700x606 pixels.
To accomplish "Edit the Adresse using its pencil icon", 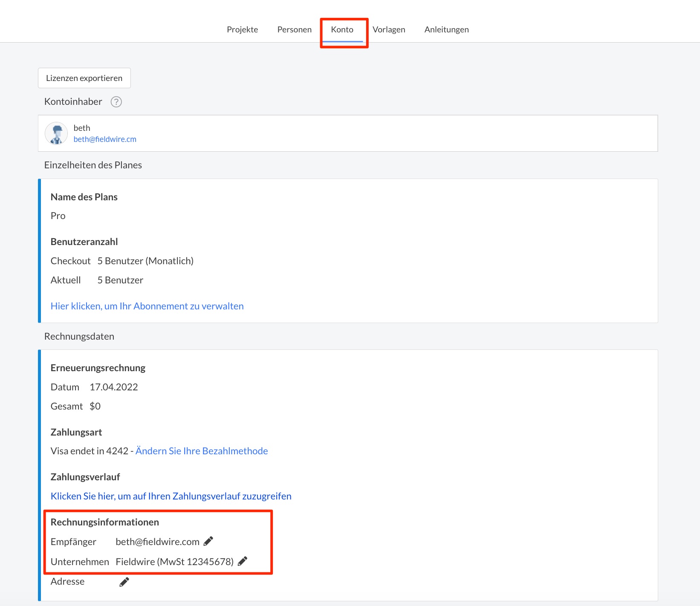I will pos(124,582).
